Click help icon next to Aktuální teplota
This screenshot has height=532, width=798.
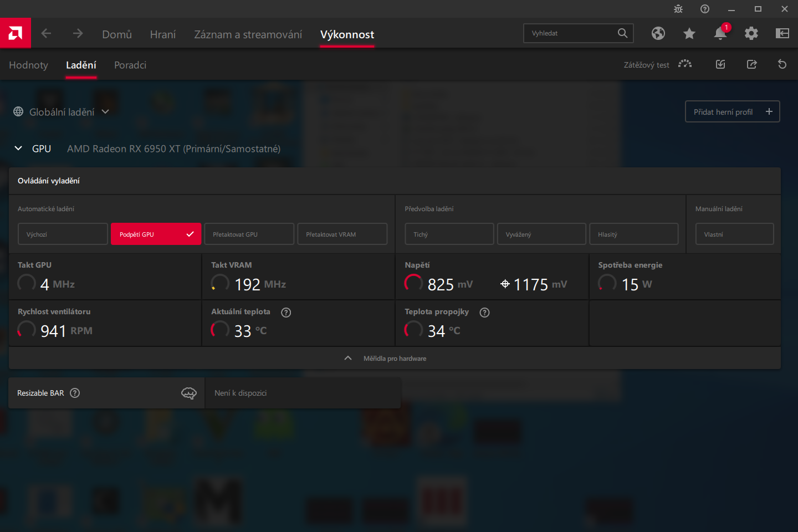pyautogui.click(x=286, y=313)
